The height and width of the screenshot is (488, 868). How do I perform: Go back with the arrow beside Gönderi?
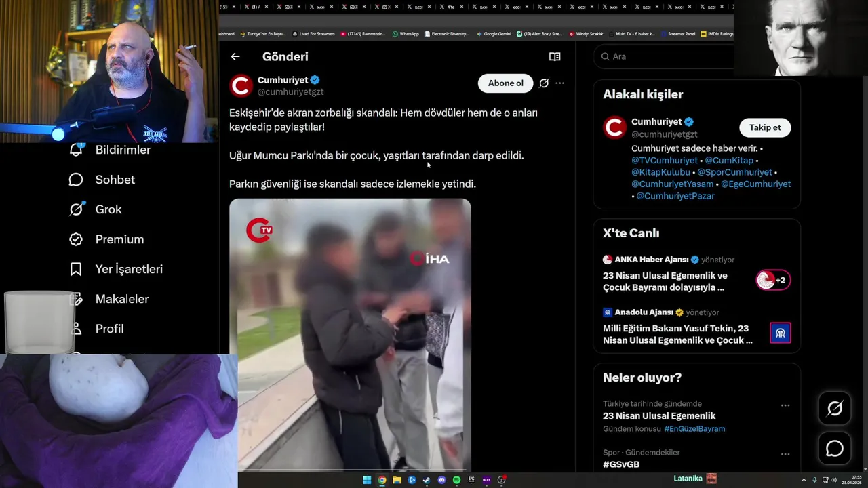pos(235,56)
